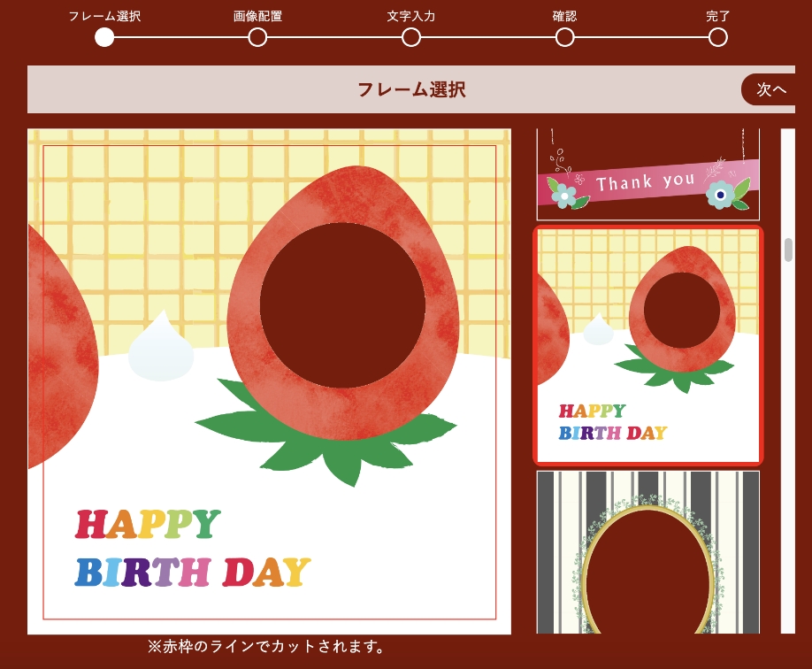Click the フレーム選択 step label at top
Image resolution: width=812 pixels, height=669 pixels.
[104, 16]
